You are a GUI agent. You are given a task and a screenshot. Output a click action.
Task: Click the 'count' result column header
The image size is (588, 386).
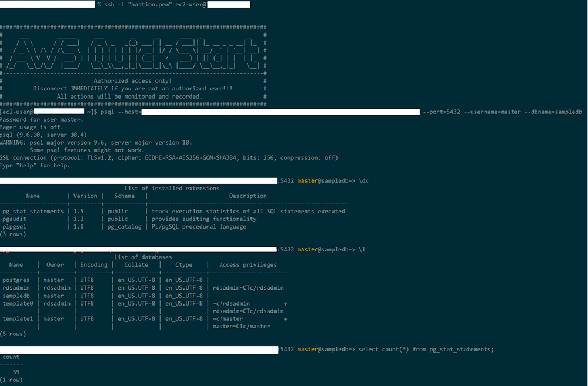pos(11,357)
